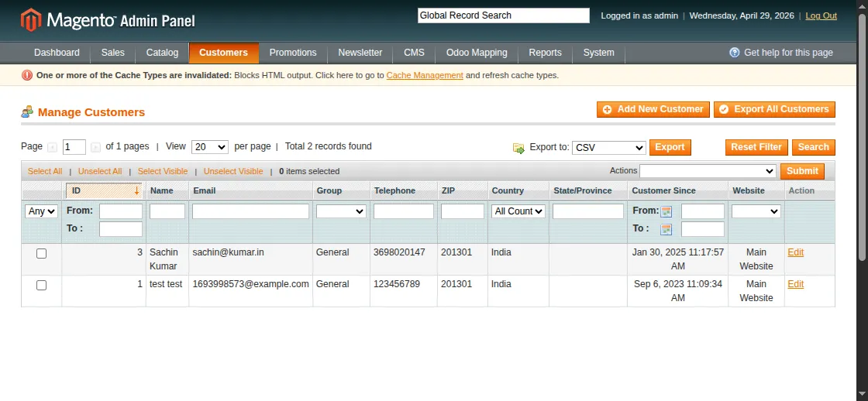Open the Promotions menu
The image size is (868, 401).
293,53
